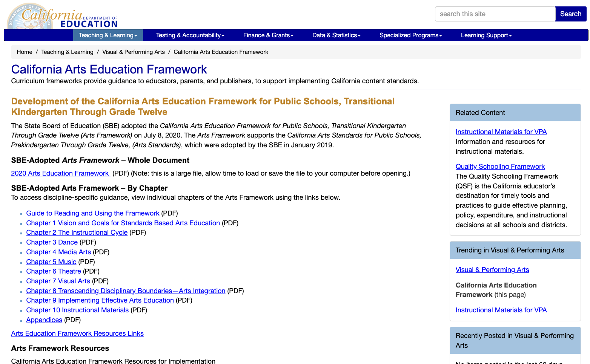Open the 2020 Arts Education Framework PDF
Viewport: 590px width, 364px height.
[x=60, y=173]
